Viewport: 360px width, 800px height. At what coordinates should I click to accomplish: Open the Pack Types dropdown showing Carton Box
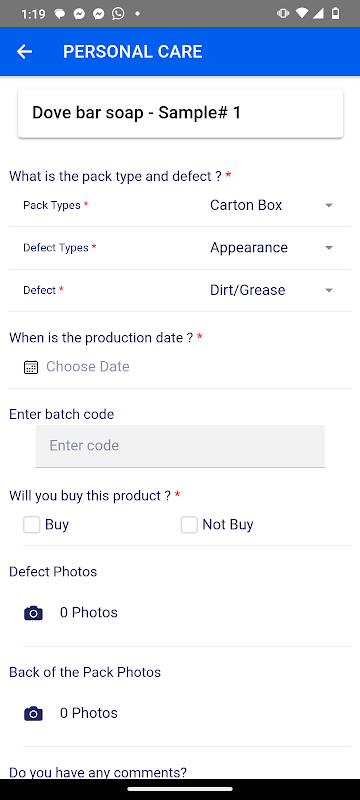[x=272, y=205]
